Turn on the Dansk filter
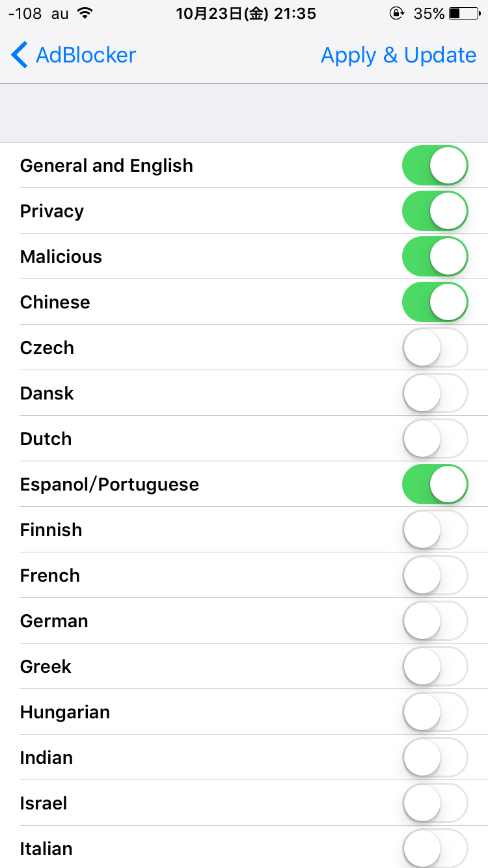The image size is (488, 868). point(435,394)
